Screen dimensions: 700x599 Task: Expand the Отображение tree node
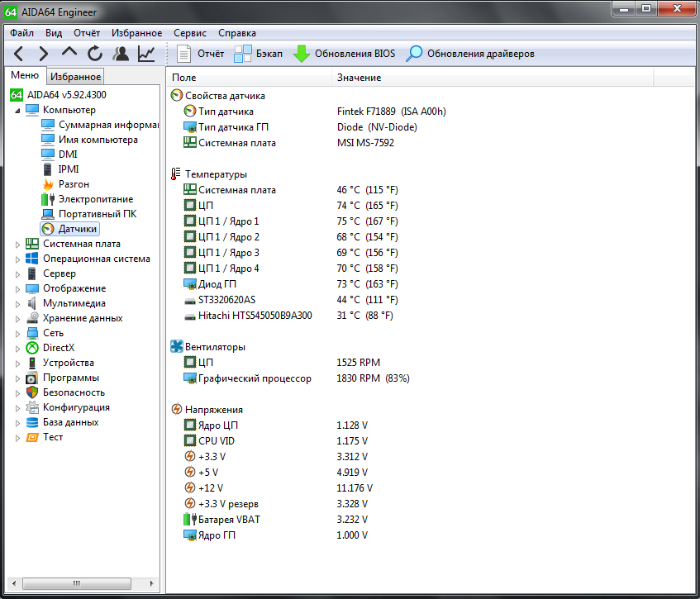pyautogui.click(x=17, y=289)
